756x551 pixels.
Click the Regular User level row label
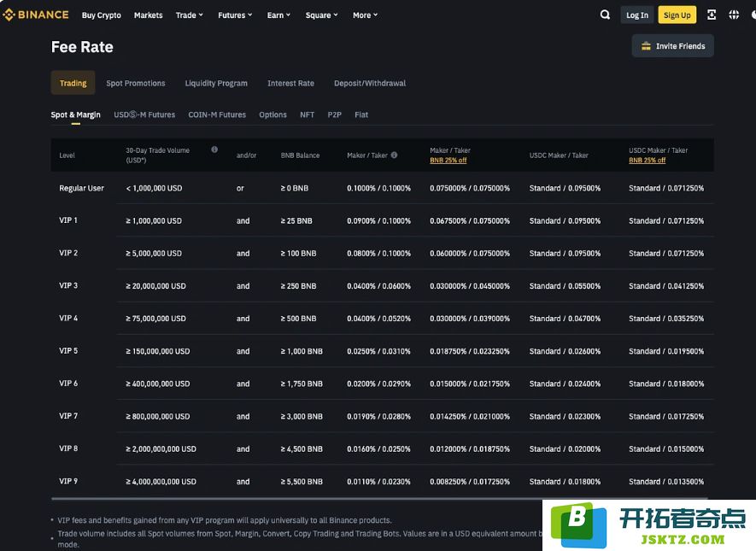pyautogui.click(x=81, y=188)
